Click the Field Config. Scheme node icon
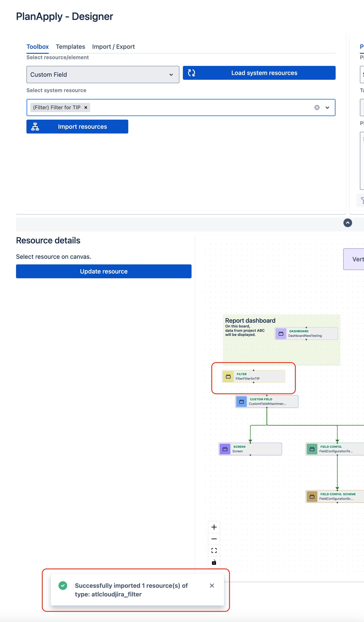The image size is (364, 622). 312,496
